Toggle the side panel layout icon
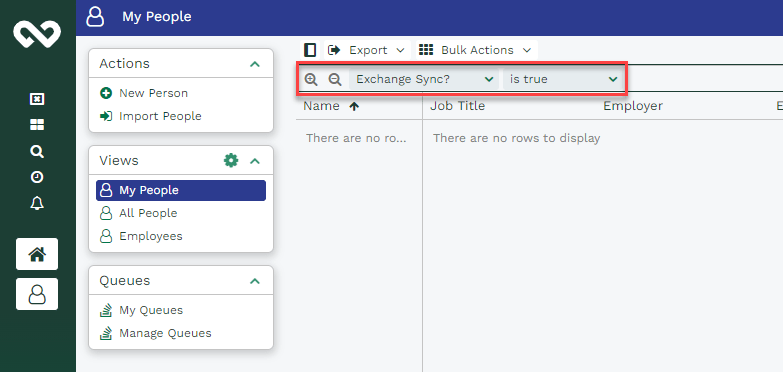Screen dimensions: 783x372 click(310, 50)
